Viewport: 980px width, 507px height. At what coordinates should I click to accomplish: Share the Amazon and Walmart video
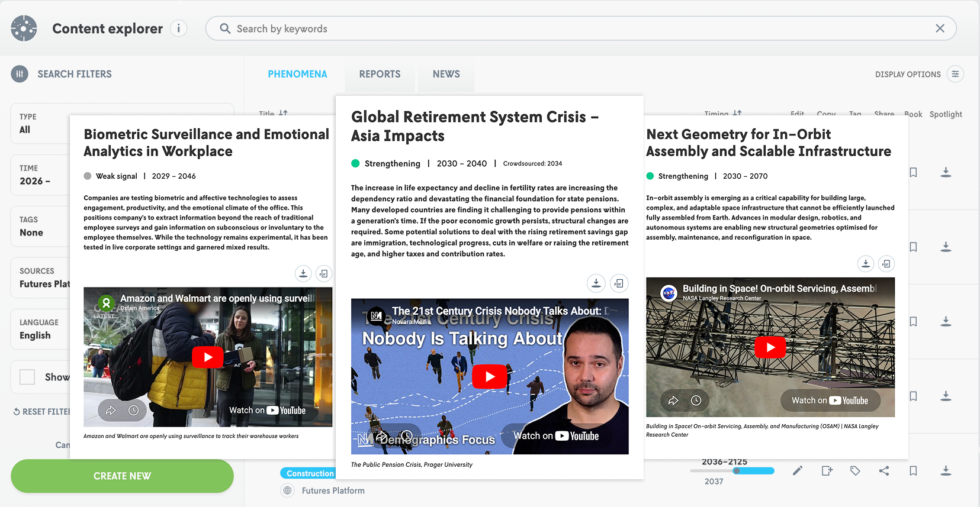point(111,410)
